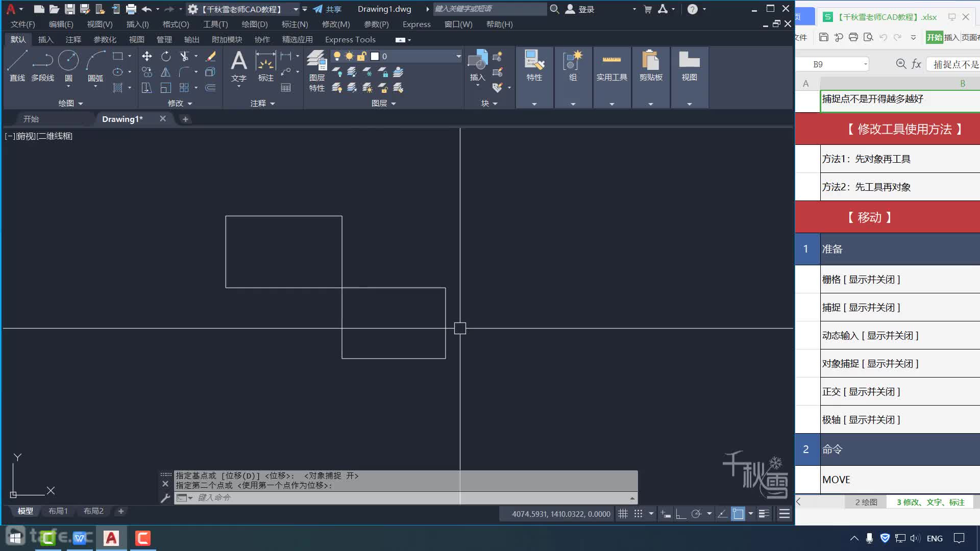Open status bar customization menu button
This screenshot has width=980, height=551.
pos(785,514)
